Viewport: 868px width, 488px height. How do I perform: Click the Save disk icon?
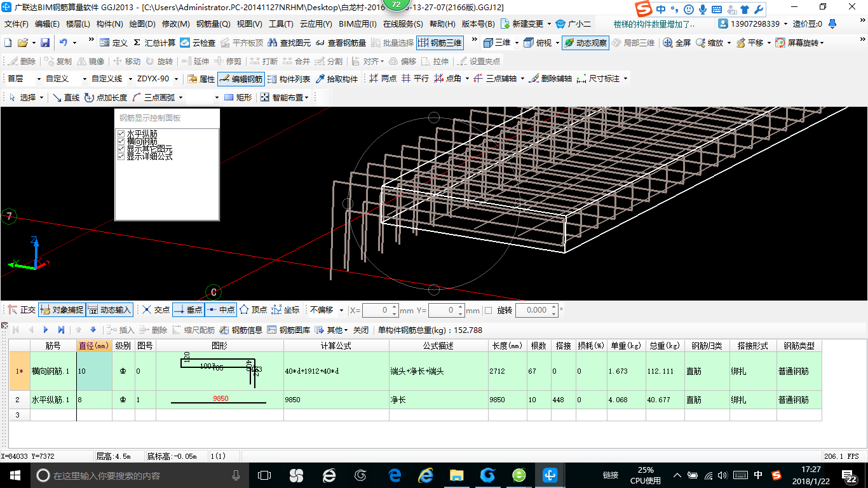coord(45,43)
